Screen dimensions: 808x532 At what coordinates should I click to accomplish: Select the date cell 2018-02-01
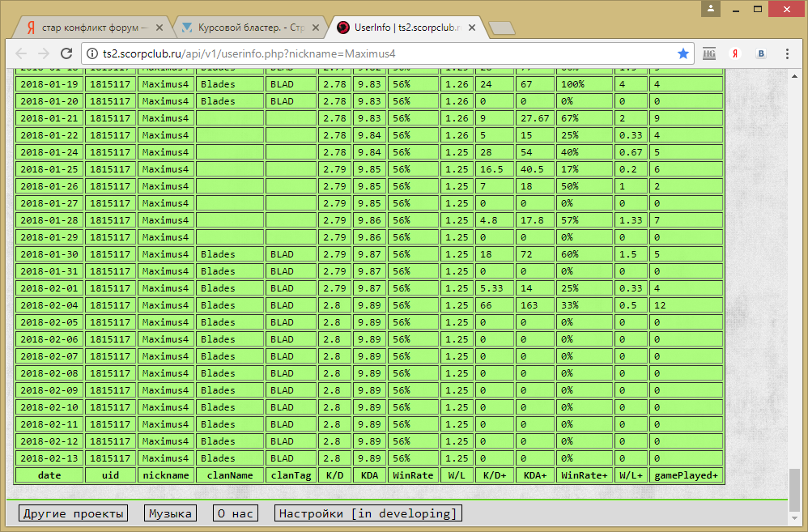(x=49, y=288)
